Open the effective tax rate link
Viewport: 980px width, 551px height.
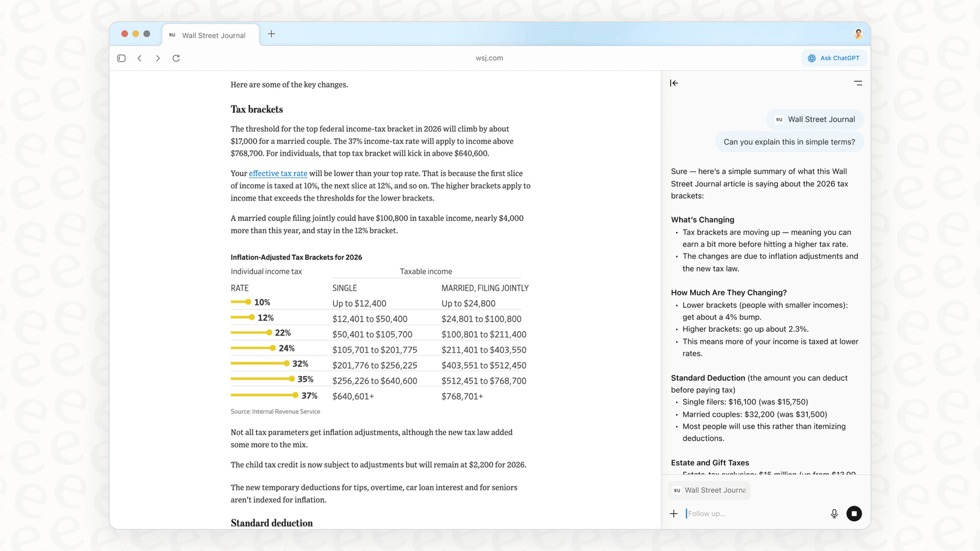[278, 173]
